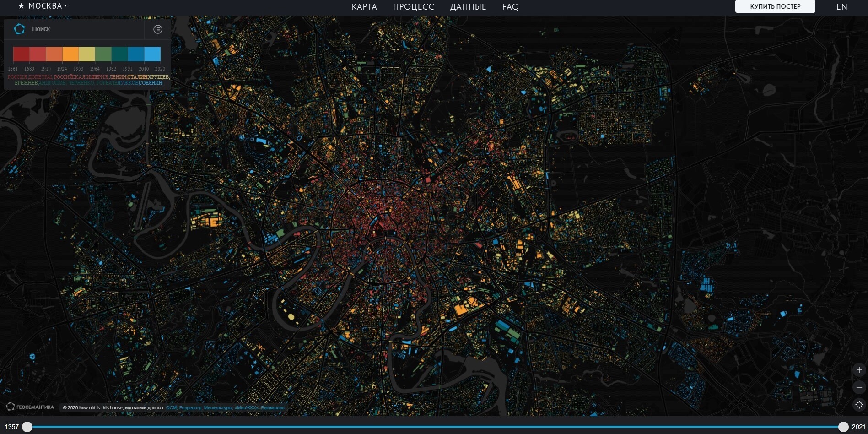Select the orange 1924–1953 legend swatch
The image size is (868, 434).
[70, 54]
